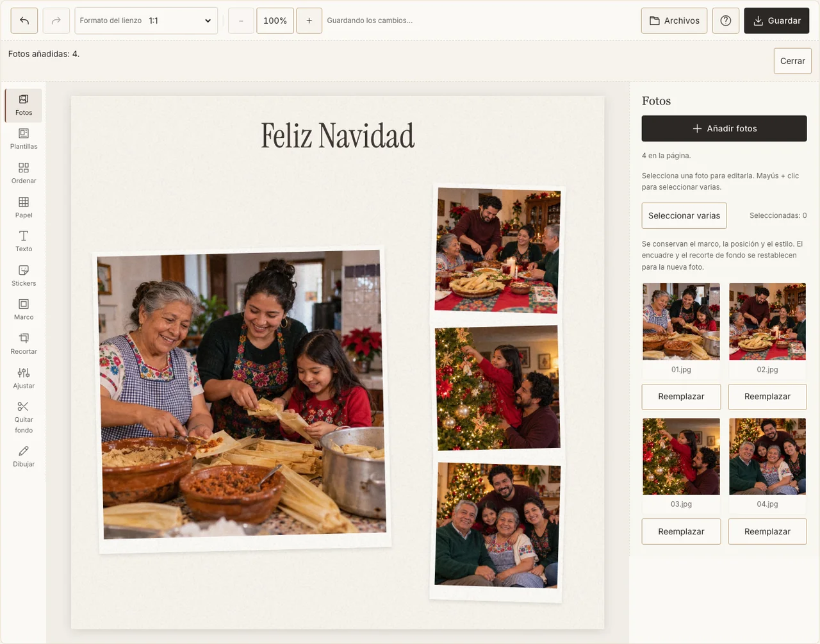Screen dimensions: 820x644
Task: Replace the 04.jpg photo
Action: [x=767, y=531]
